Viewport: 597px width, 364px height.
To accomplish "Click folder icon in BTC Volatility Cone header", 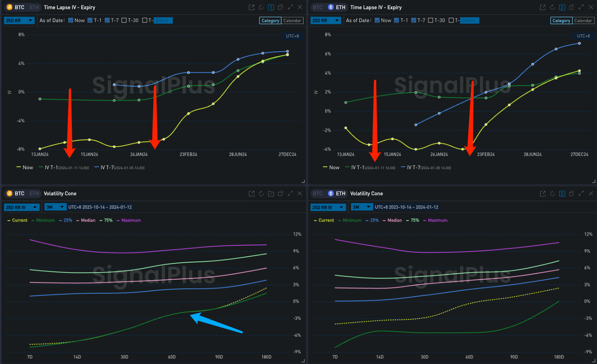I will click(271, 194).
